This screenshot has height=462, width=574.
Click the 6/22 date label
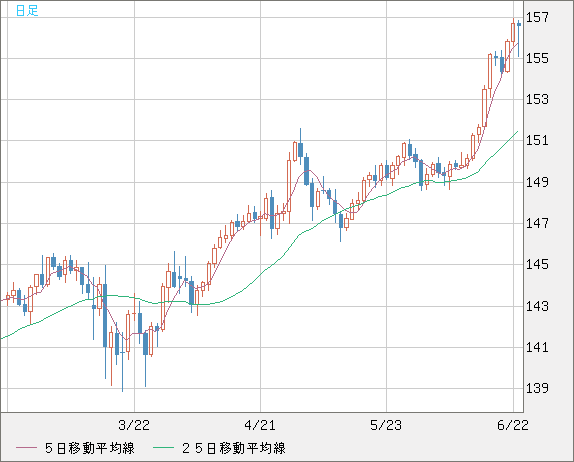[512, 425]
